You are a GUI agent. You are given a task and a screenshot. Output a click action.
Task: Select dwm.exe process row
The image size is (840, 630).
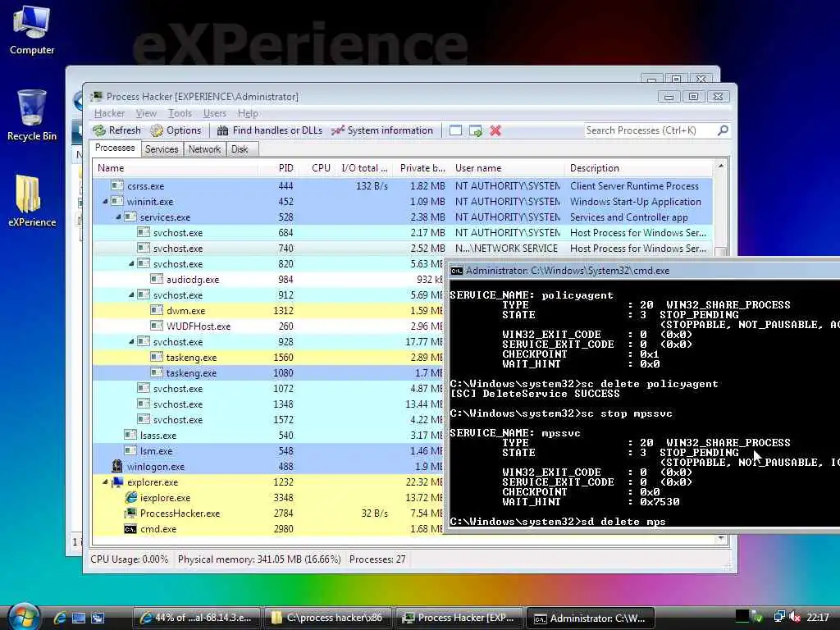pos(267,310)
